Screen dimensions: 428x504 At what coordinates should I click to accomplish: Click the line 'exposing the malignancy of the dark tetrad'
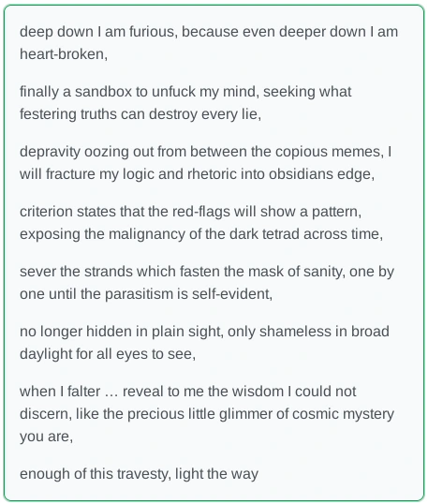click(201, 233)
